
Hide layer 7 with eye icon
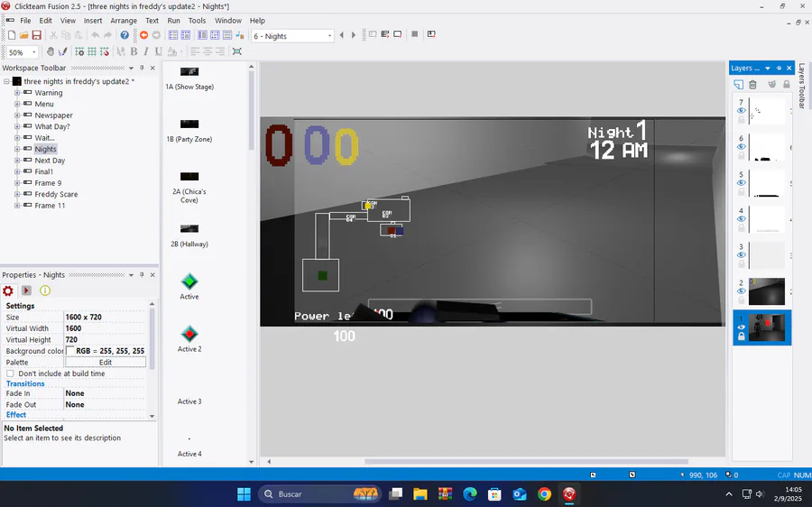click(741, 110)
